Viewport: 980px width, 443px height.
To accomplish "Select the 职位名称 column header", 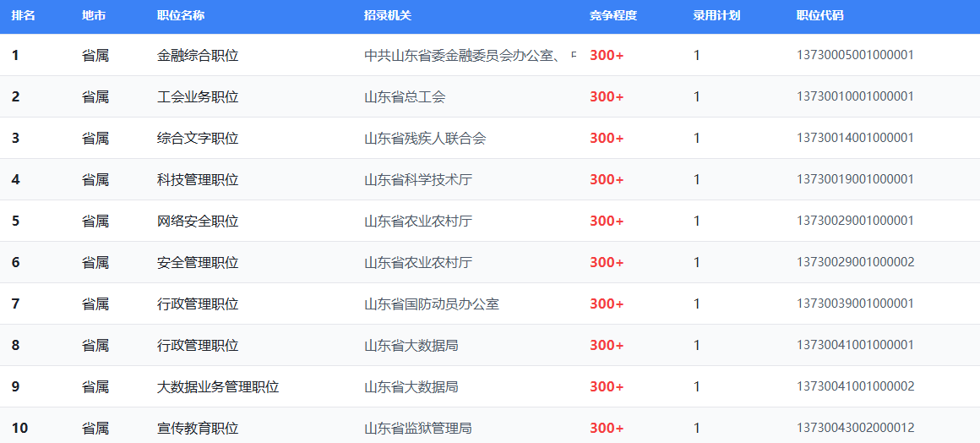I will (181, 16).
